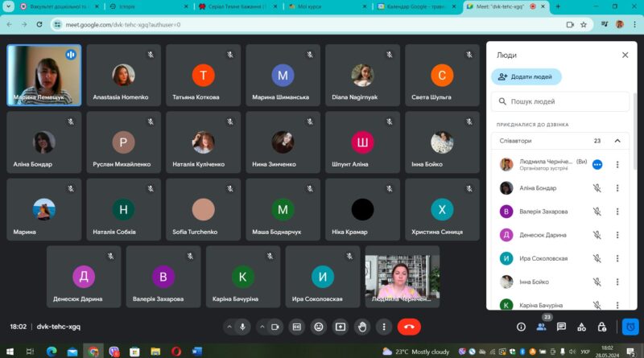
Task: Open the activities shapes icon
Action: pos(581,327)
